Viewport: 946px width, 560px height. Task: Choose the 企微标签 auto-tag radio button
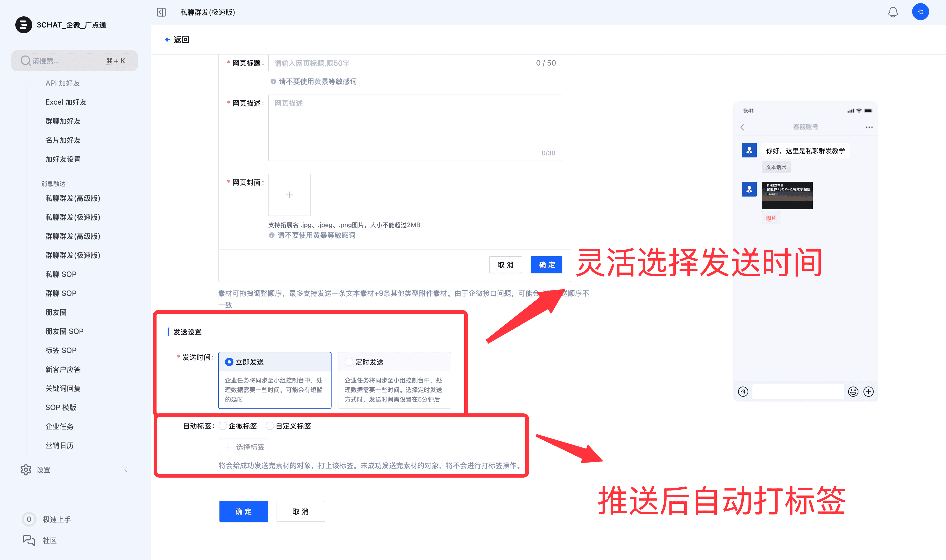(223, 426)
